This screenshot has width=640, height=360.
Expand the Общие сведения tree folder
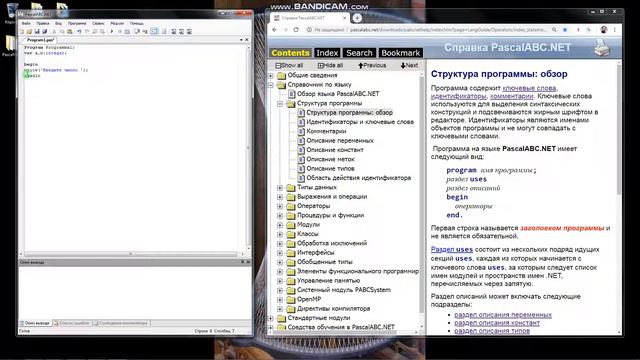pyautogui.click(x=271, y=76)
